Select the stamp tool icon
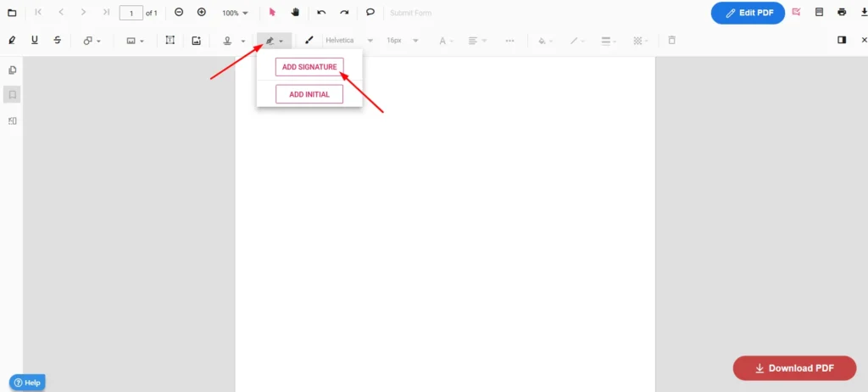 pos(227,41)
